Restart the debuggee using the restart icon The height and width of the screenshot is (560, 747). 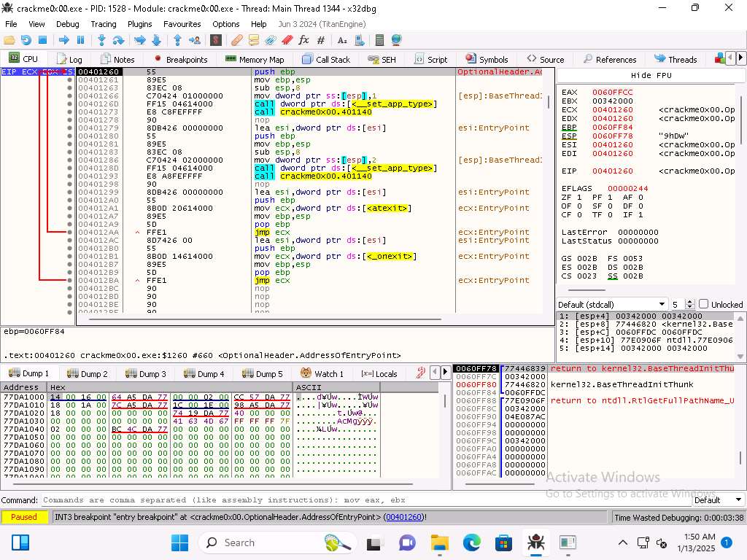(26, 40)
